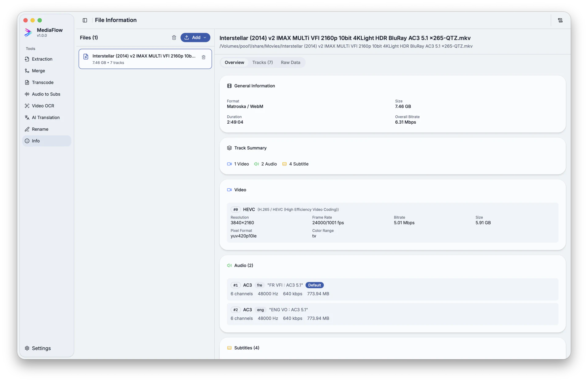Expand the Add button dropdown chevron
Viewport: 588px width, 382px height.
click(205, 38)
